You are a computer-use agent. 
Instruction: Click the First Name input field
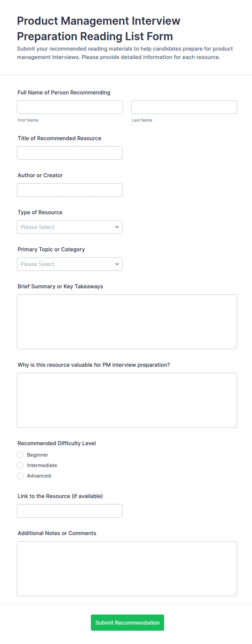click(70, 107)
